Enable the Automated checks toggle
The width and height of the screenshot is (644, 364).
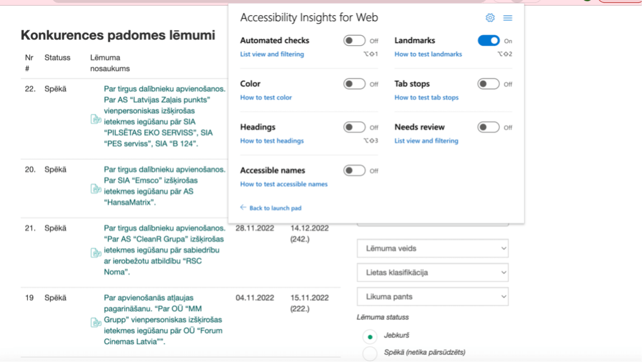[354, 41]
